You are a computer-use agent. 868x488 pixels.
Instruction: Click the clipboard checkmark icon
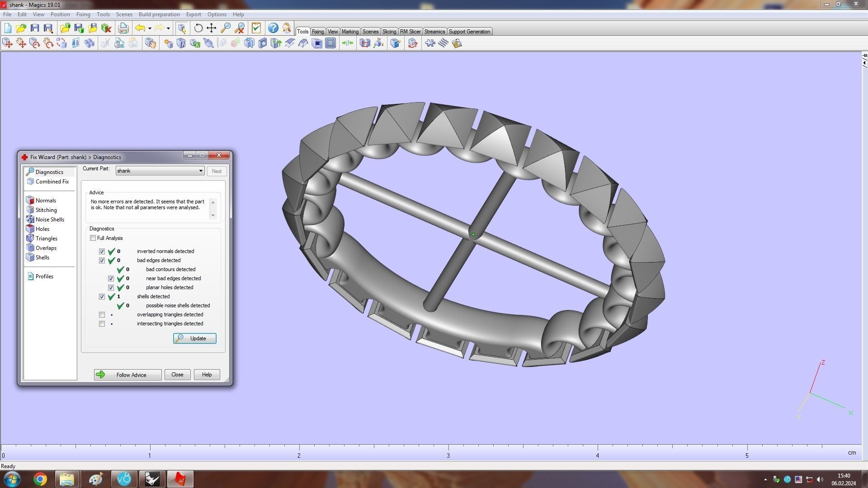pos(256,28)
